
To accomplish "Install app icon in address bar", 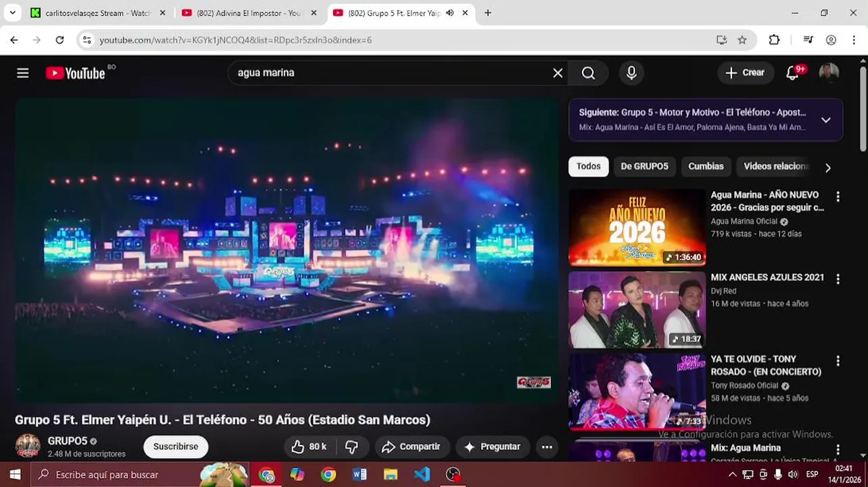I will [721, 40].
